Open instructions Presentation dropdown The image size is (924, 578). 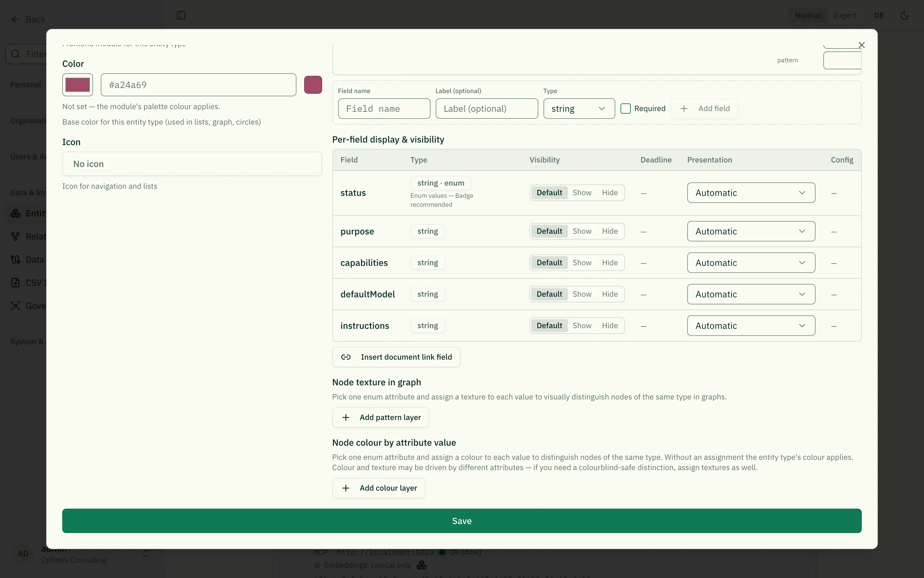(x=751, y=326)
